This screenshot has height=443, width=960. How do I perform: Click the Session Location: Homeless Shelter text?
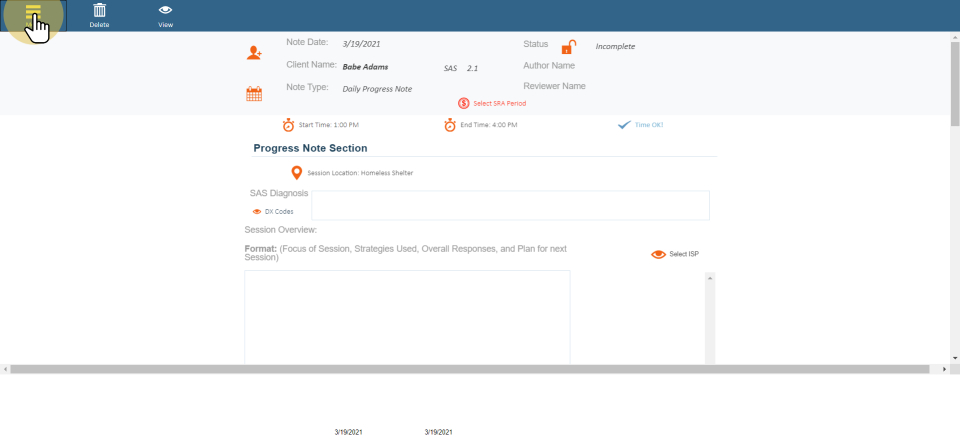pos(360,173)
